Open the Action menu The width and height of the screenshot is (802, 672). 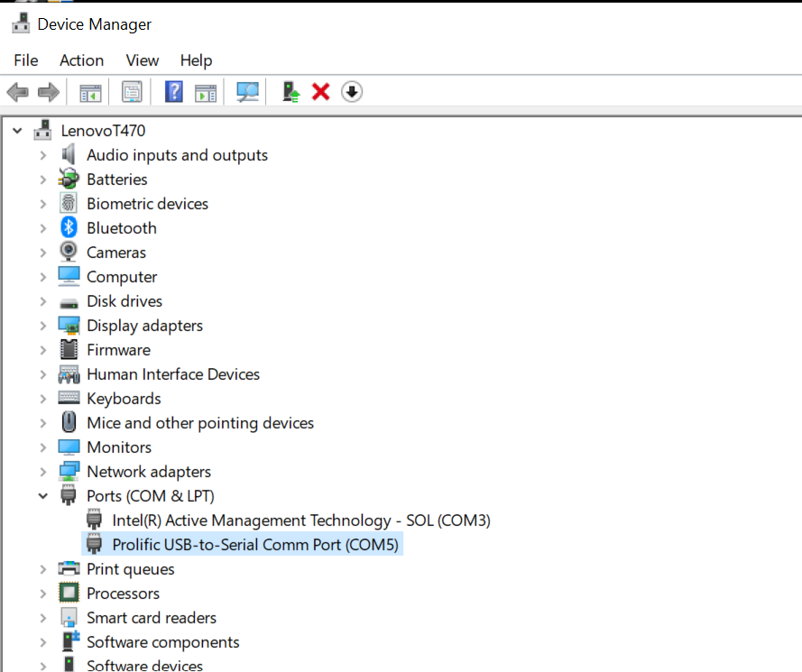[81, 60]
